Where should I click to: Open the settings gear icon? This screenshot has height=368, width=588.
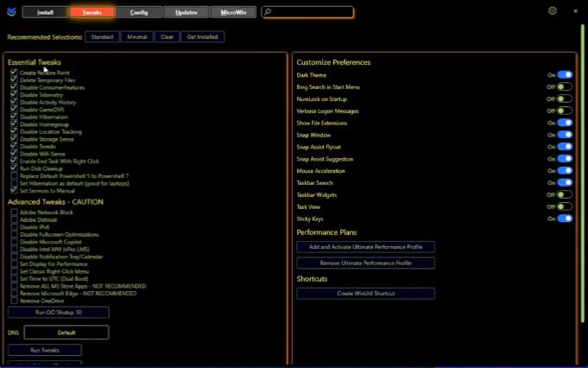click(x=553, y=11)
